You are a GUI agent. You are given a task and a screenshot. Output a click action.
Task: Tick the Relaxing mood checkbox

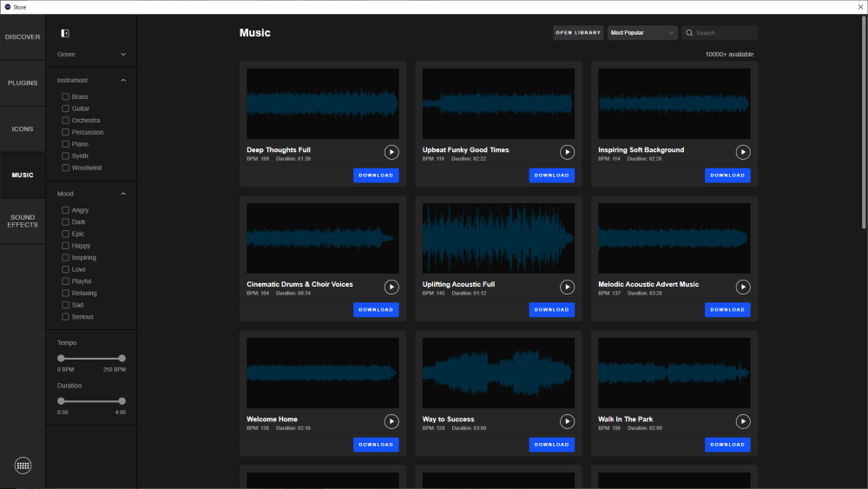click(x=65, y=293)
